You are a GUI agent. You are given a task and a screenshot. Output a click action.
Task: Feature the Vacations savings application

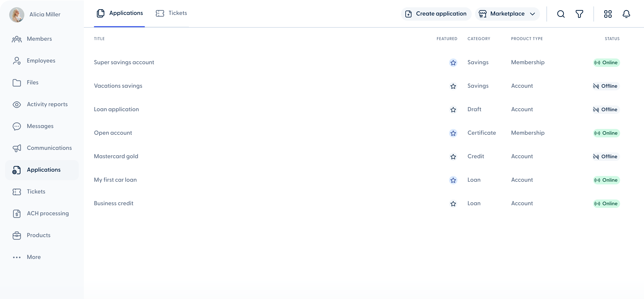coord(453,86)
